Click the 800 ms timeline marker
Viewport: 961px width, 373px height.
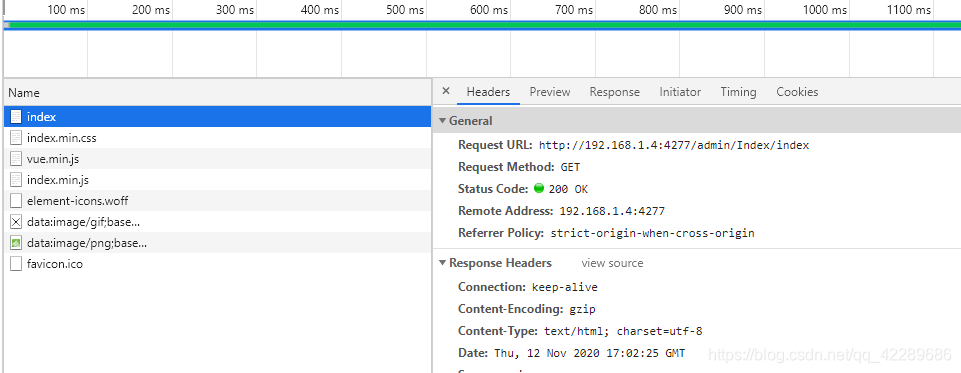pos(659,10)
